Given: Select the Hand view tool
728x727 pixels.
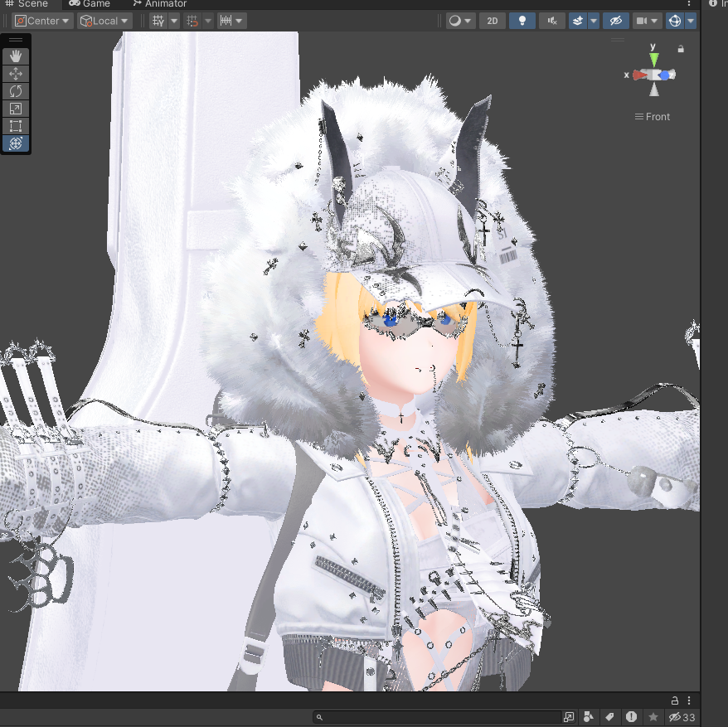Looking at the screenshot, I should pyautogui.click(x=15, y=56).
